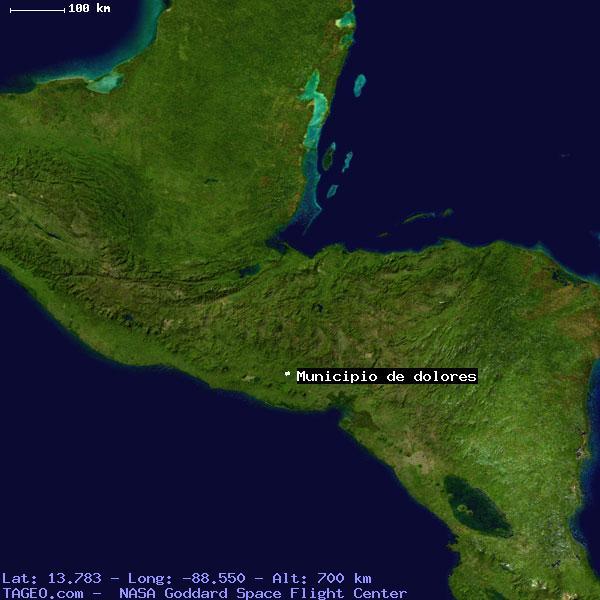Click the Alt: 700 km text
The width and height of the screenshot is (600, 600).
[321, 578]
